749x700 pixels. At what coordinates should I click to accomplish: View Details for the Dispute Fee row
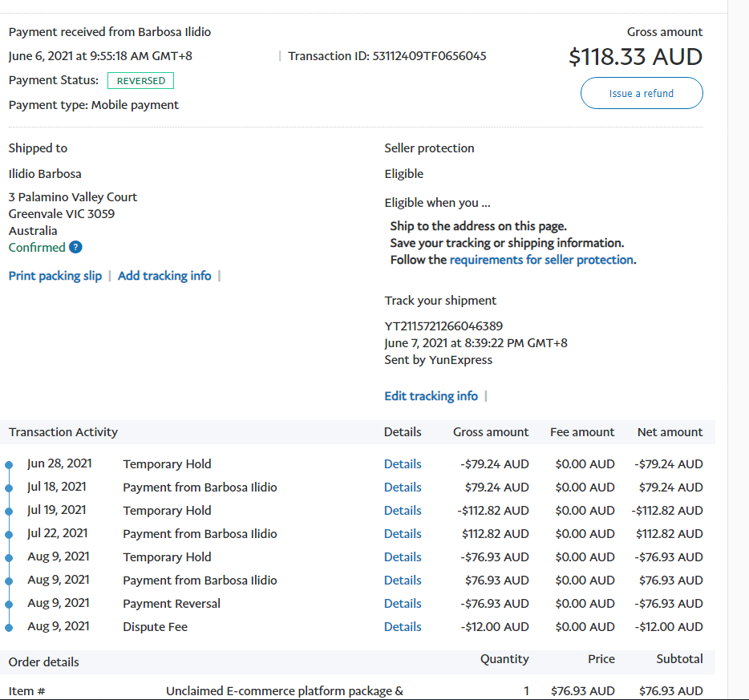(x=403, y=627)
